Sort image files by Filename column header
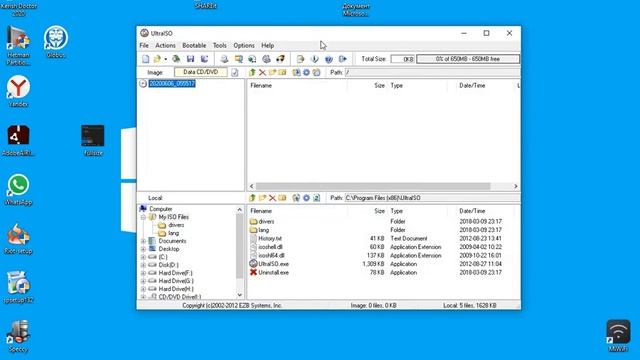Screen dimensions: 640x360 tap(261, 86)
